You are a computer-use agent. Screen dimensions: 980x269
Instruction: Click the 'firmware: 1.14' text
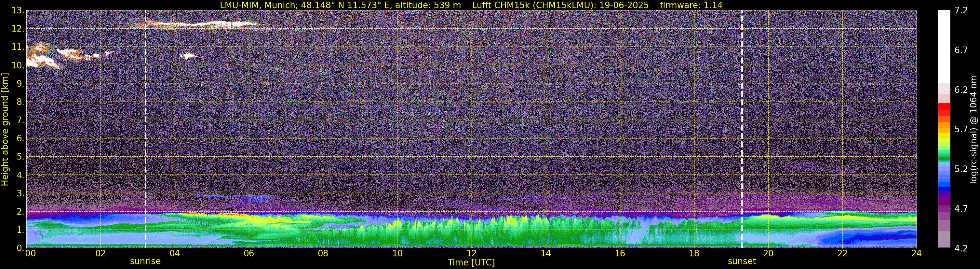pos(691,5)
